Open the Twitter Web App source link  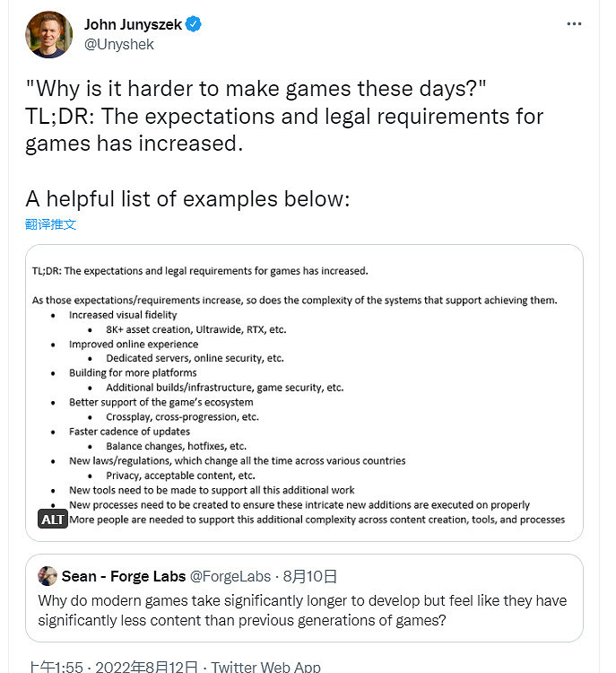pyautogui.click(x=266, y=668)
